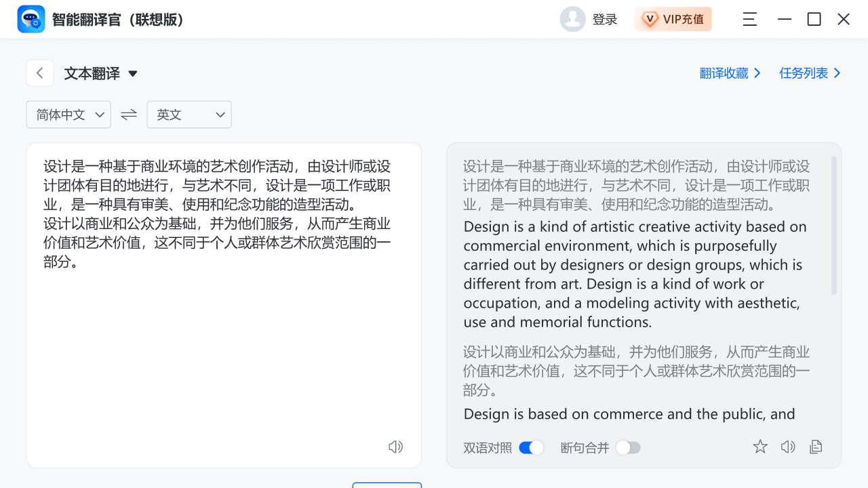Image resolution: width=868 pixels, height=488 pixels.
Task: Toggle off 双语对照 bilingual comparison
Action: tap(531, 447)
